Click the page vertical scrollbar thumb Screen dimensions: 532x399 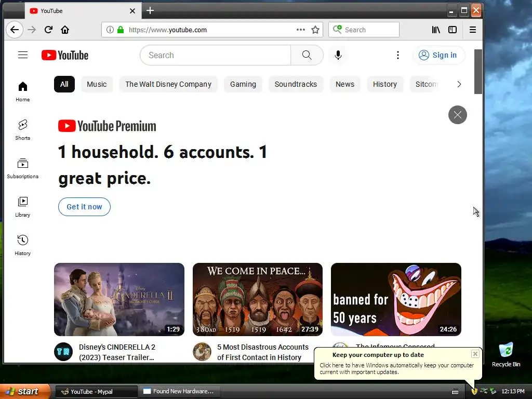478,72
